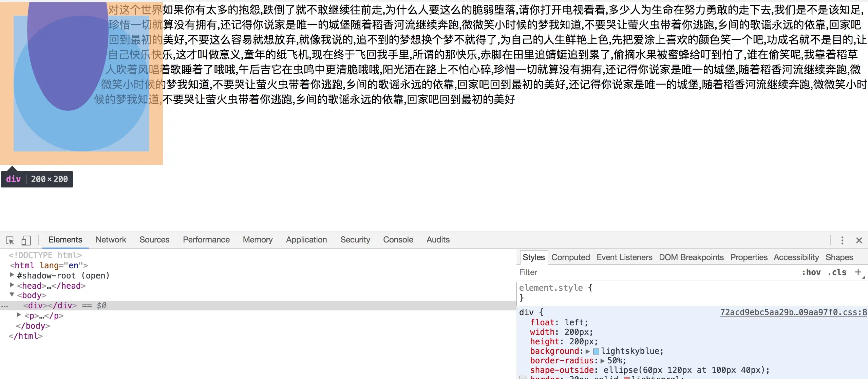Expand the border-radius shorthand triangle
Image resolution: width=868 pixels, height=379 pixels.
tap(602, 361)
